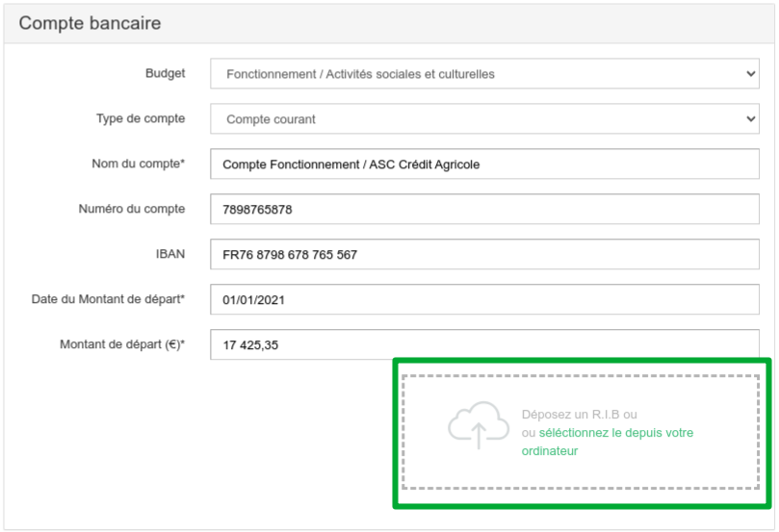Open the Budget dropdown

click(484, 74)
